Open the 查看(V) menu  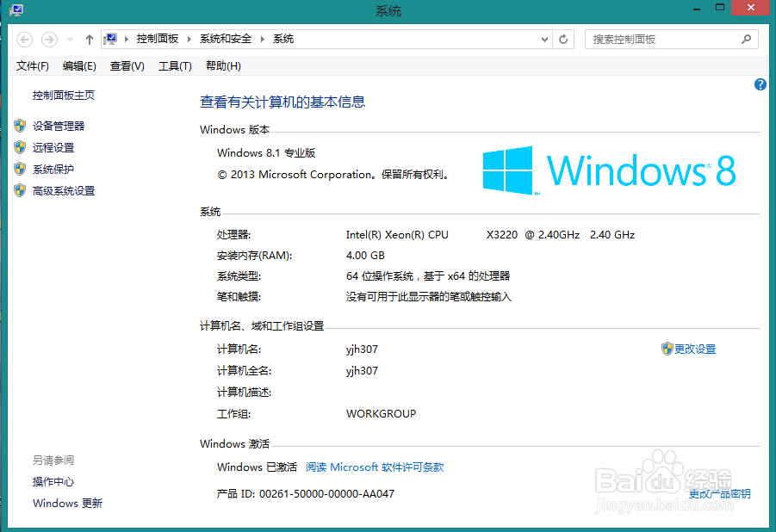tap(127, 65)
